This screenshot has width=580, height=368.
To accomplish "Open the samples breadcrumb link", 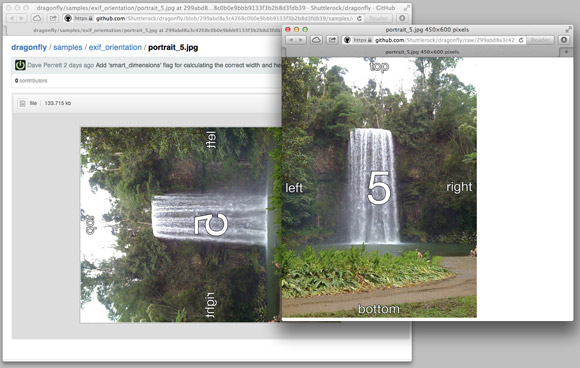I will [x=68, y=47].
